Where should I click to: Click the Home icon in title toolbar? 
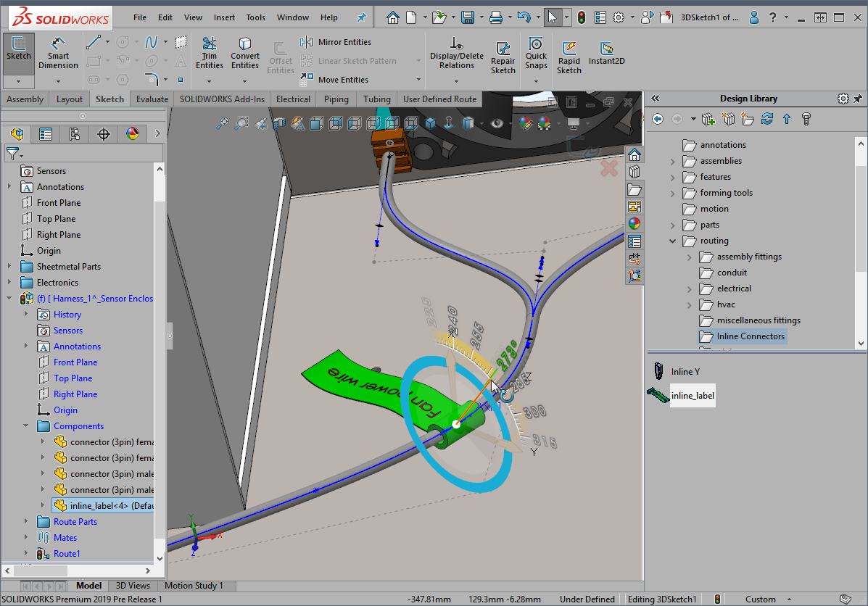tap(393, 17)
